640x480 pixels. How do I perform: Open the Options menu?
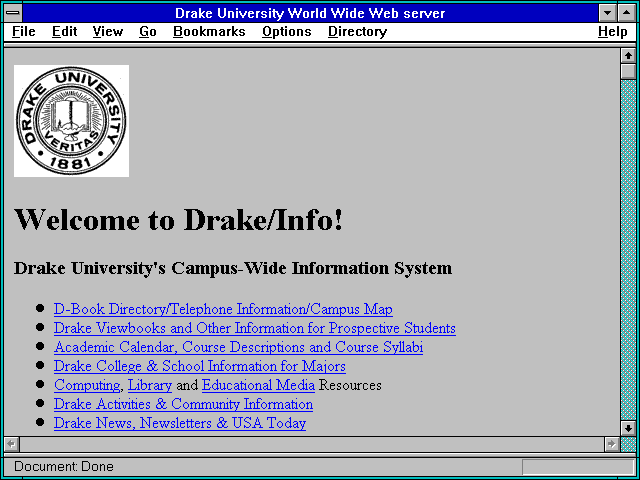pos(287,31)
